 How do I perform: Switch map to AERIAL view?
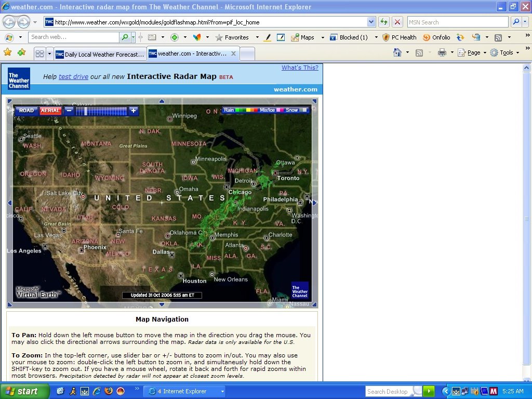click(x=50, y=110)
